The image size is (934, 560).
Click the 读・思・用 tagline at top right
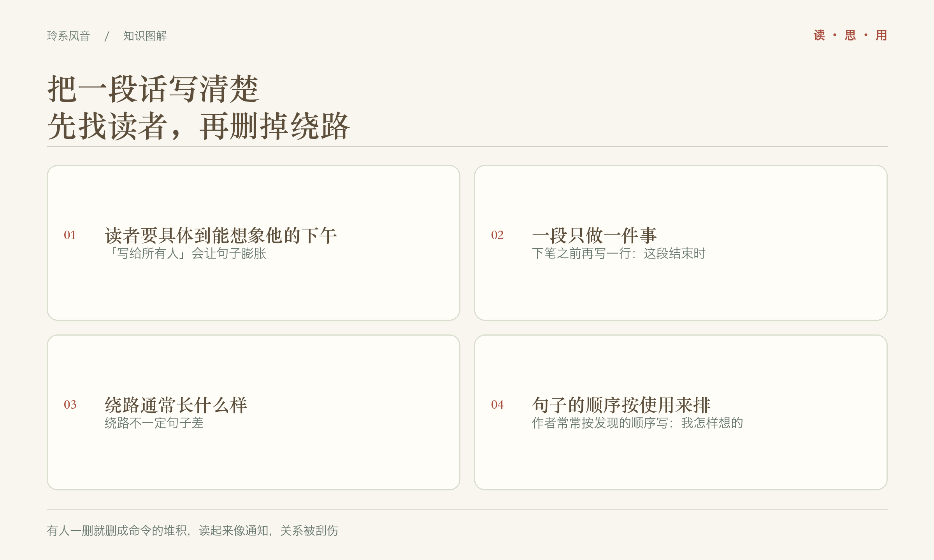[x=850, y=35]
